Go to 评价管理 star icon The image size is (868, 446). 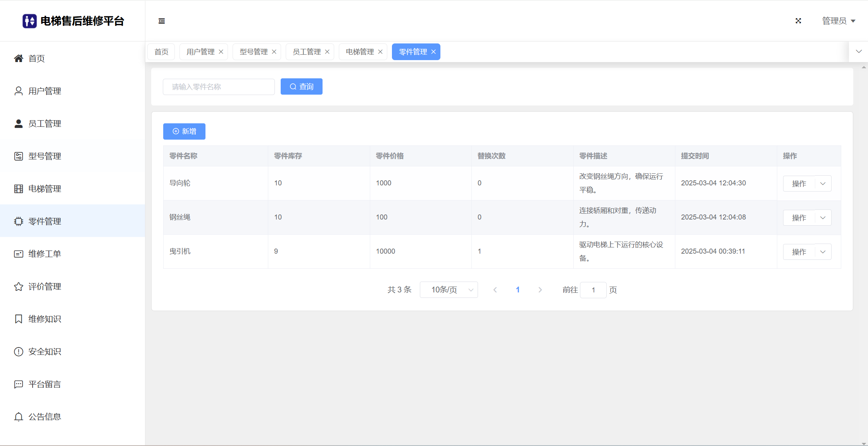(19, 287)
